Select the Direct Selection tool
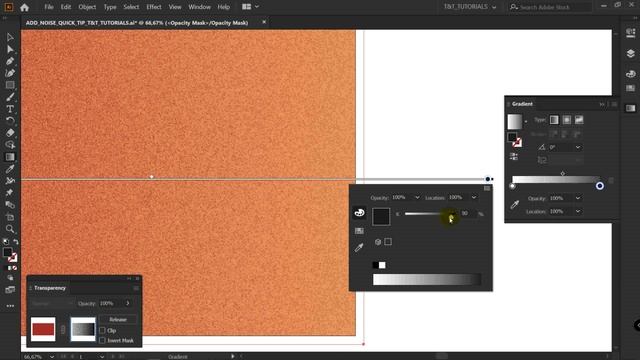 coord(10,49)
